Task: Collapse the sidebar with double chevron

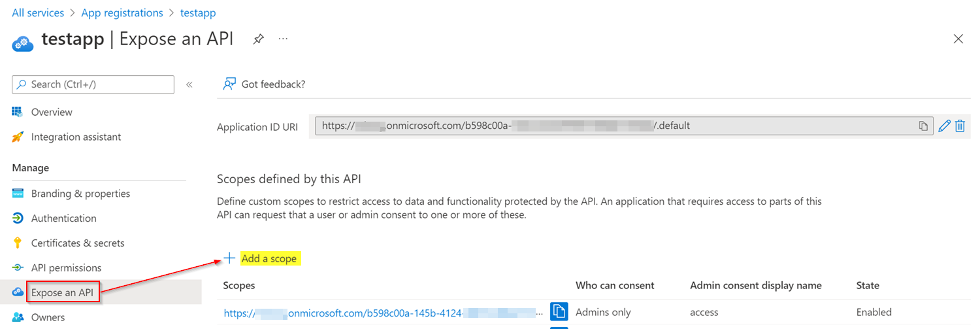Action: tap(189, 84)
